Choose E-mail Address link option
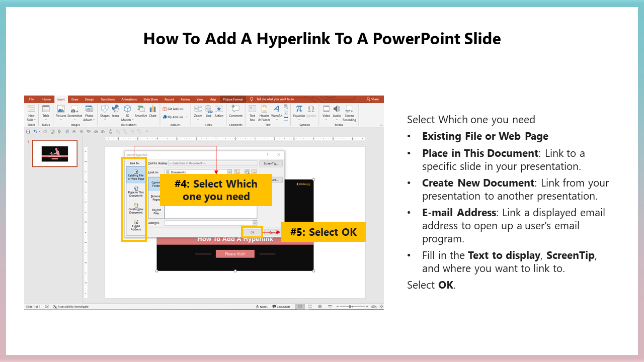The width and height of the screenshot is (644, 362). click(x=136, y=225)
